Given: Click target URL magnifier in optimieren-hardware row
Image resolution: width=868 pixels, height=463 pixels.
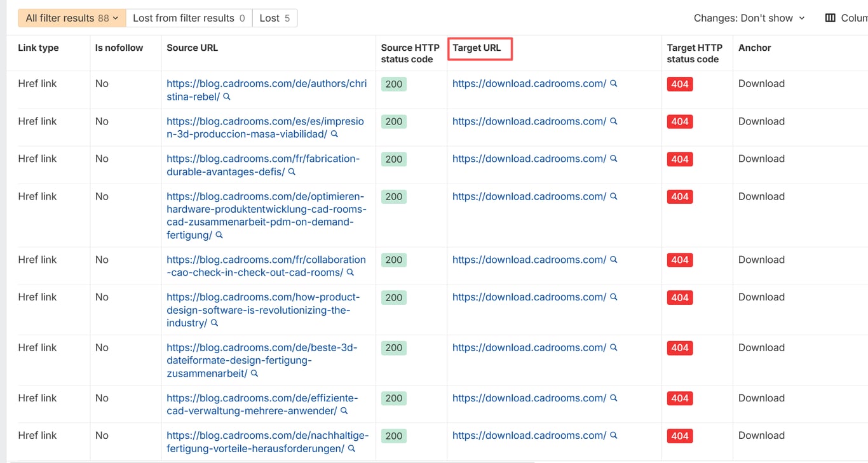Looking at the screenshot, I should [614, 197].
